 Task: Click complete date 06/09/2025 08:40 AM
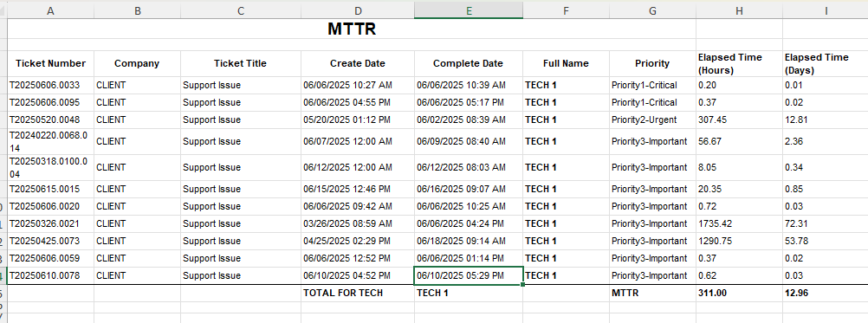pos(469,142)
